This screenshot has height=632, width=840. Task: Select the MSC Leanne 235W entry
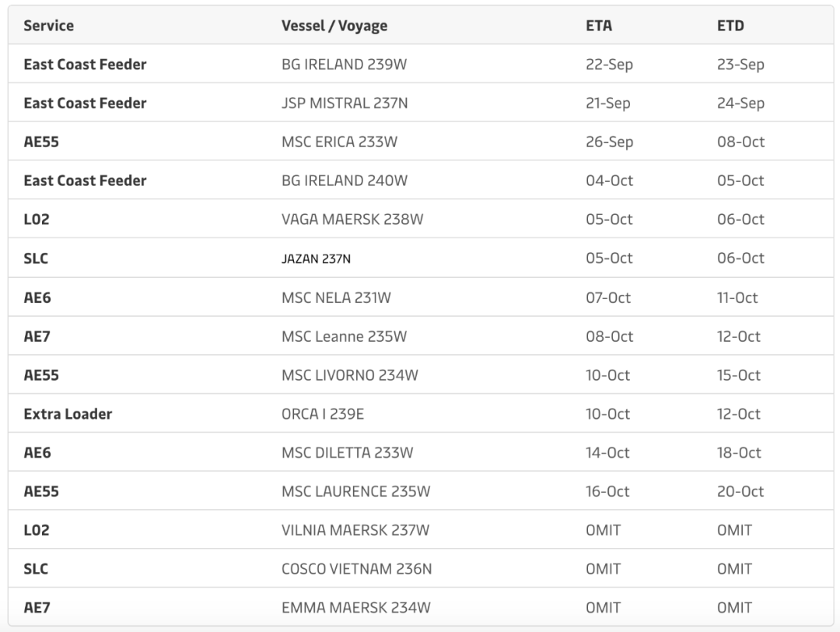pyautogui.click(x=344, y=336)
